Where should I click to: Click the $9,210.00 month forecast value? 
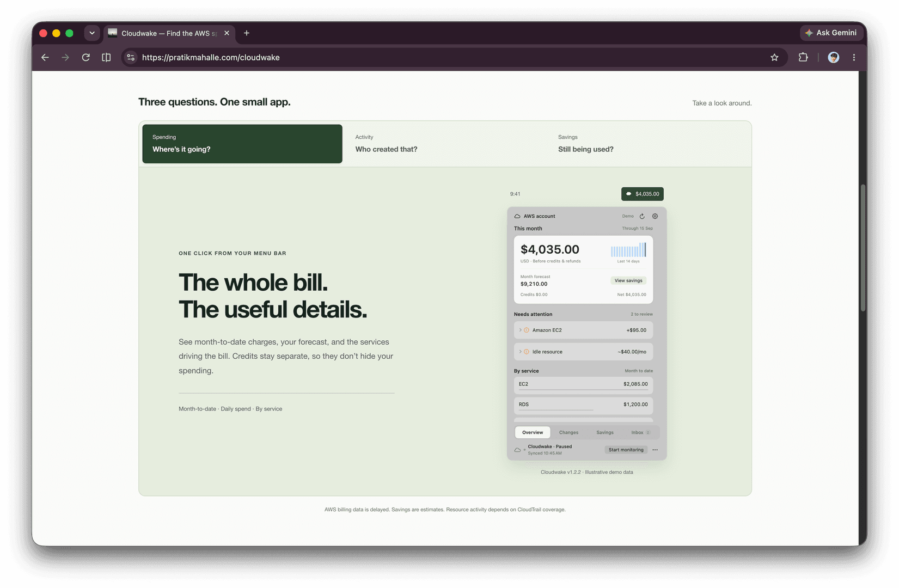pyautogui.click(x=534, y=284)
